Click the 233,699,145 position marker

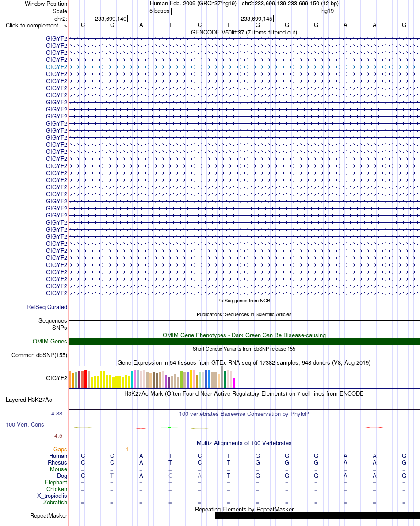256,19
